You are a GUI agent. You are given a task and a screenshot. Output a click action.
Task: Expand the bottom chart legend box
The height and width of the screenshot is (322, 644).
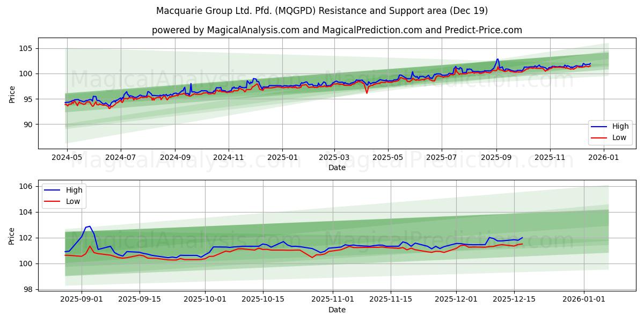[64, 195]
